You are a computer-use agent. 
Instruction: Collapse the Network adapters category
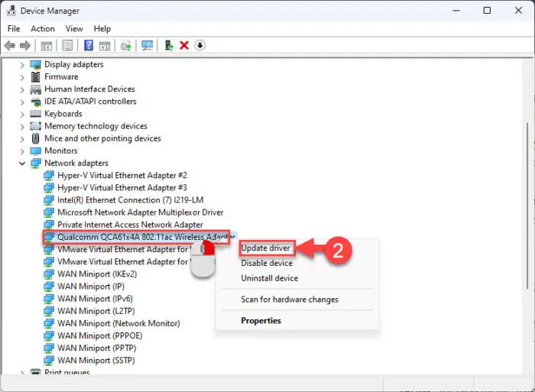tap(22, 164)
